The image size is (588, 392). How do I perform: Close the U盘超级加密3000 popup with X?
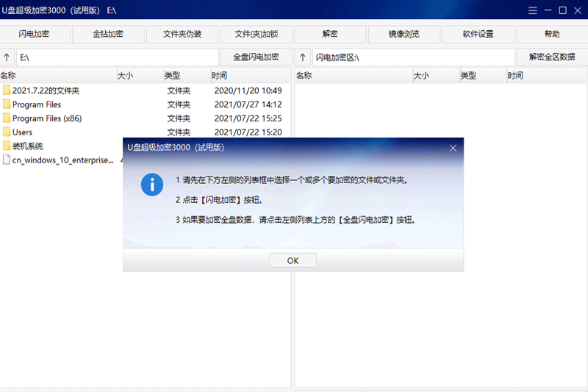[453, 148]
